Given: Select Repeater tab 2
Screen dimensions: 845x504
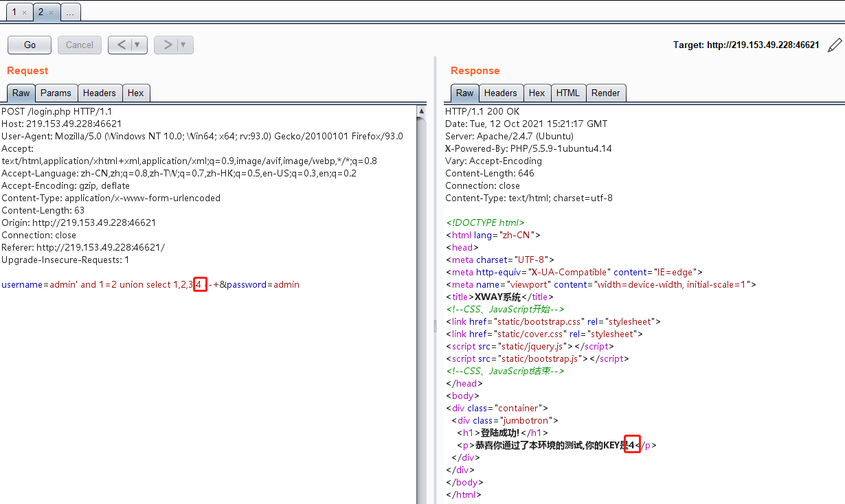Looking at the screenshot, I should pyautogui.click(x=41, y=12).
